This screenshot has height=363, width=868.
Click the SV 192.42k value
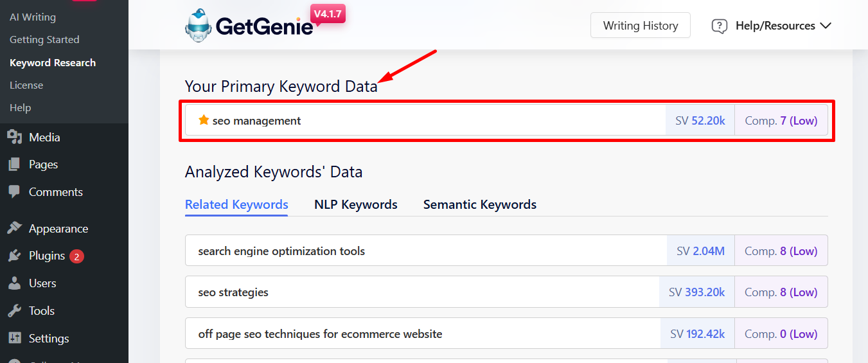click(698, 334)
